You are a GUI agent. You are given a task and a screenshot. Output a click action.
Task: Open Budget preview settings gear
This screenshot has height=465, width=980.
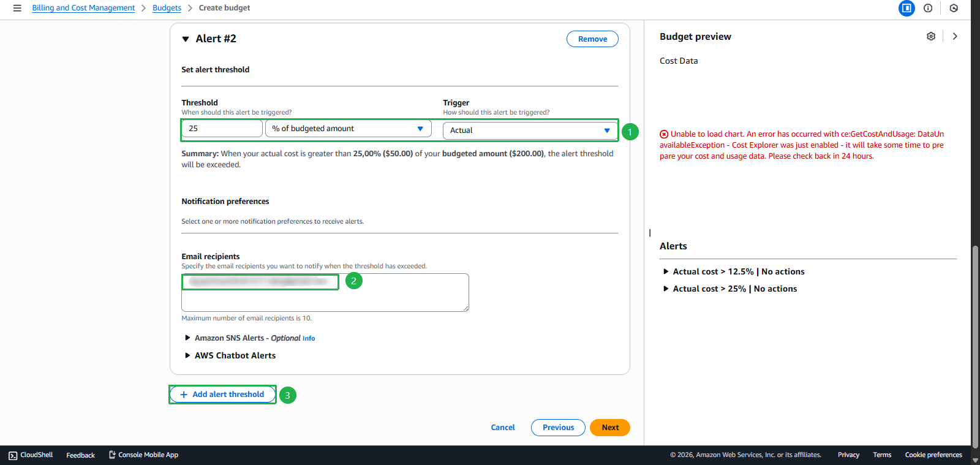click(931, 36)
